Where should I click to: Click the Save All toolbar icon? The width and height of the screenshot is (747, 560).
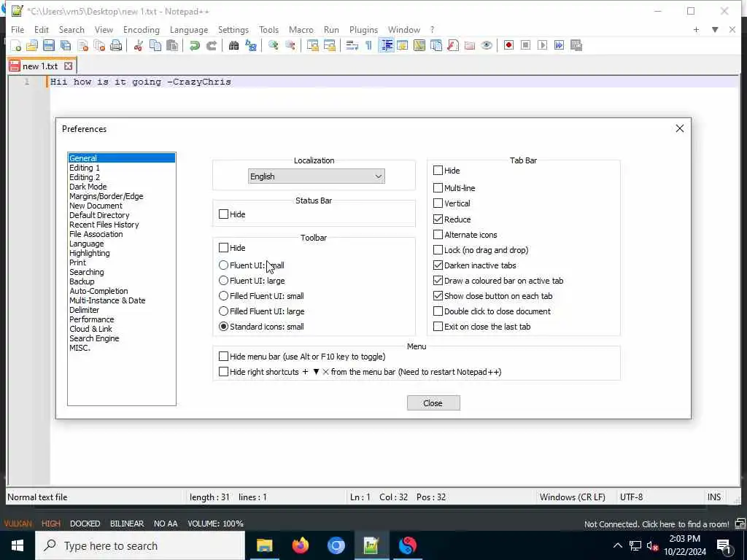pyautogui.click(x=66, y=45)
